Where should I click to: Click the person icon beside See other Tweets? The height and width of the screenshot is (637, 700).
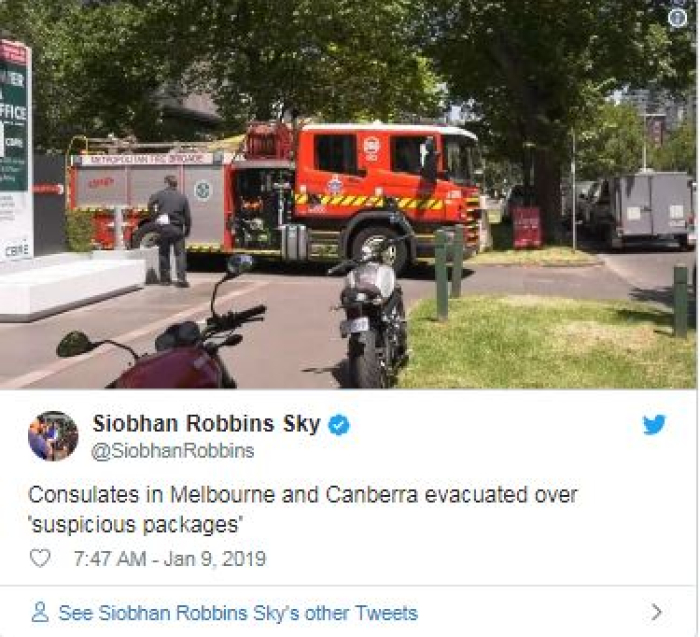40,612
